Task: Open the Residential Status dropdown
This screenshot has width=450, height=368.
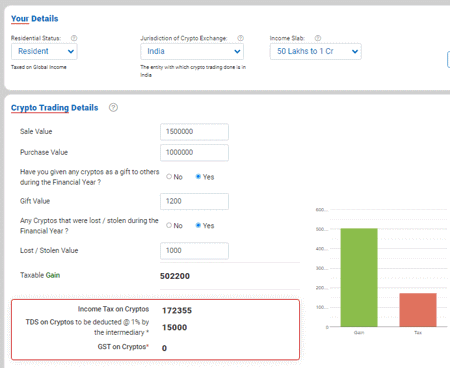Action: [44, 52]
